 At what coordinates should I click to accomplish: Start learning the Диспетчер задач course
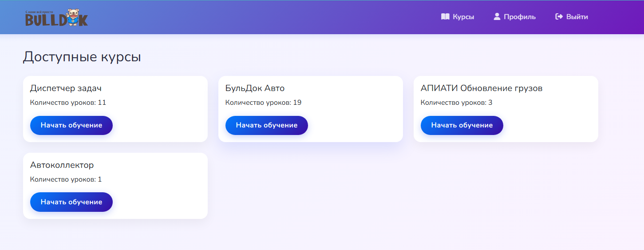point(71,125)
